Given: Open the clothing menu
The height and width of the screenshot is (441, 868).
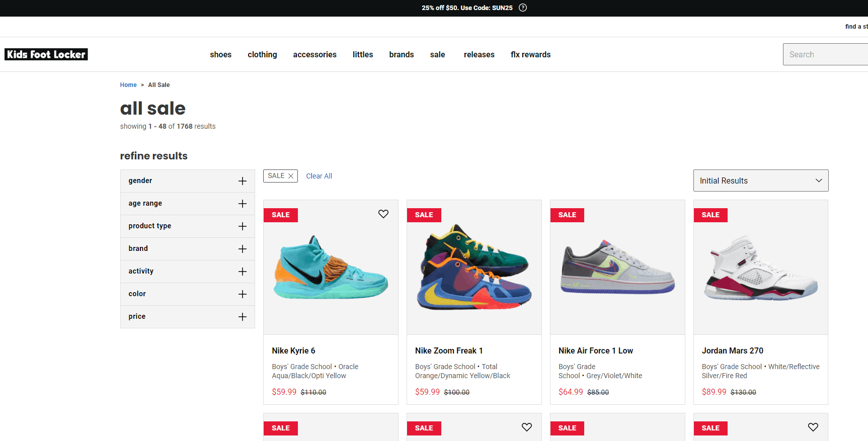Looking at the screenshot, I should 262,54.
